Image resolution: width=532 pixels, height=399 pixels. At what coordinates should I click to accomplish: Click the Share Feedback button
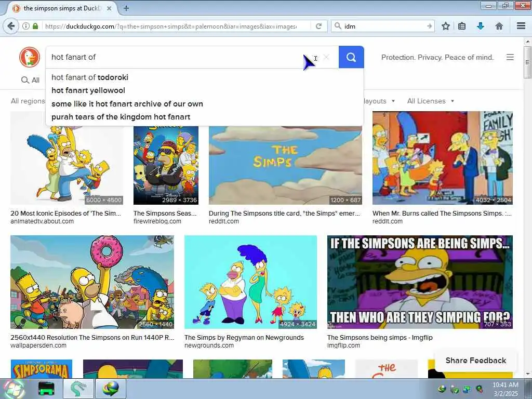pos(476,361)
